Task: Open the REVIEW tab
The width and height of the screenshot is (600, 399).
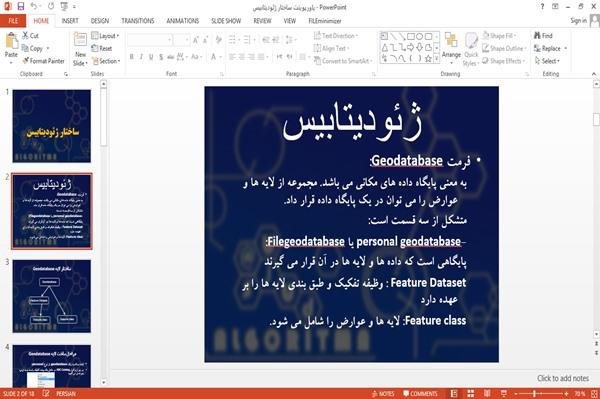Action: coord(262,21)
